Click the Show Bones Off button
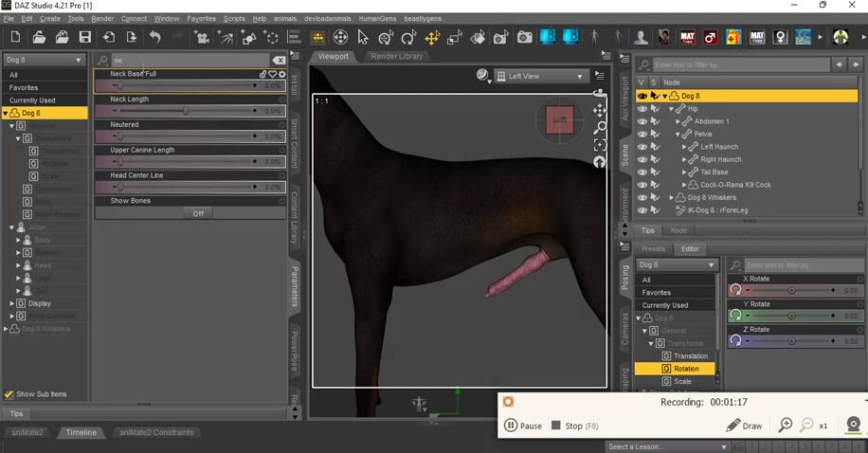 click(x=198, y=214)
